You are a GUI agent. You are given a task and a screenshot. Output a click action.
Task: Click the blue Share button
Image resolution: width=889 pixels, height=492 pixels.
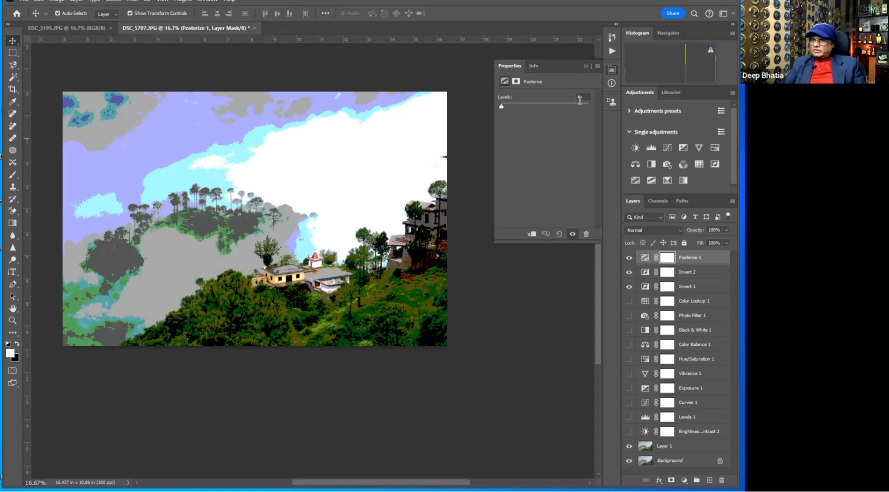pos(673,13)
